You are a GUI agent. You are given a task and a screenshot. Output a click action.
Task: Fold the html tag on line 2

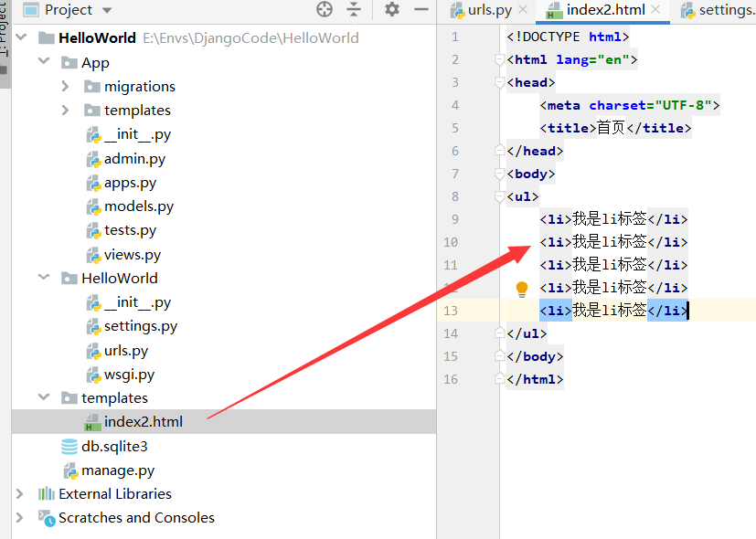[x=499, y=59]
